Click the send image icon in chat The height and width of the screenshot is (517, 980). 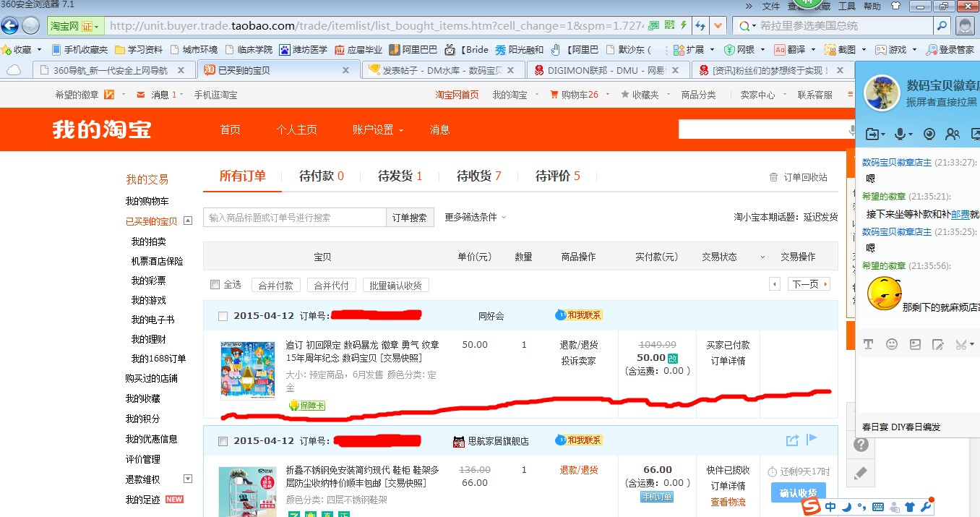[915, 344]
